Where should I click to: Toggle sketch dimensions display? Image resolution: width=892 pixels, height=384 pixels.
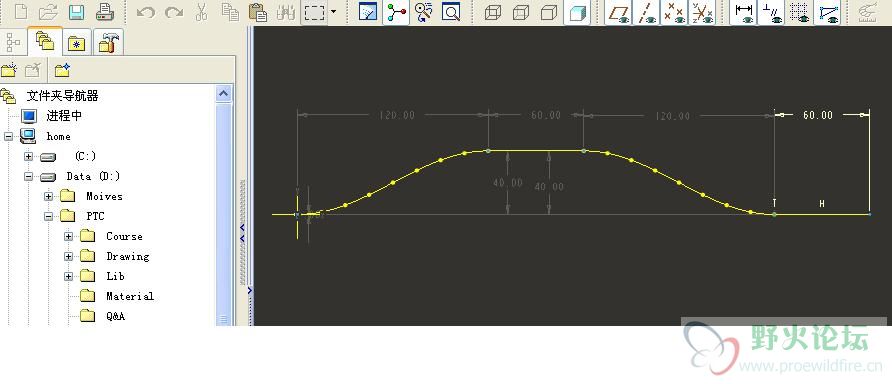744,12
